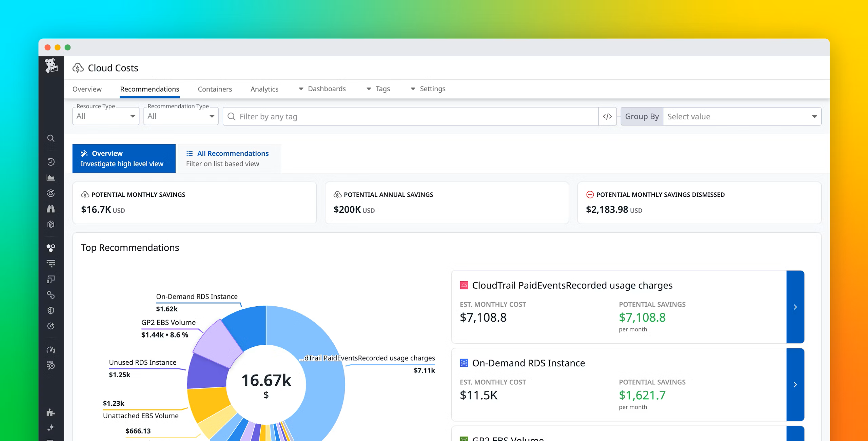Click the search/magnifier icon in sidebar
The width and height of the screenshot is (868, 441).
click(x=51, y=138)
